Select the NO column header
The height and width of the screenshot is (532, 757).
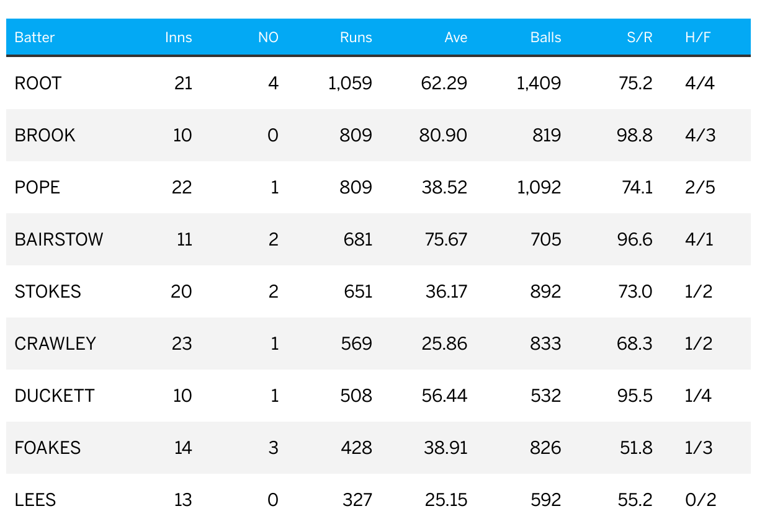tap(269, 37)
